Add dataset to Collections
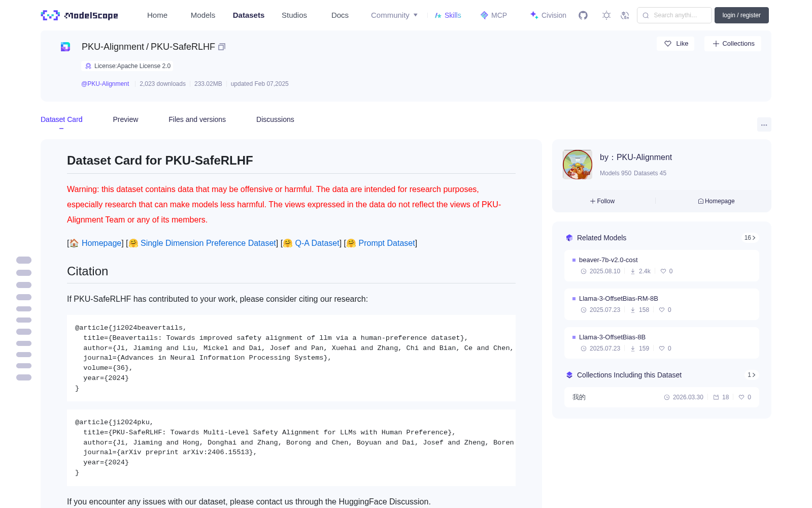The image size is (812, 508). (x=733, y=44)
